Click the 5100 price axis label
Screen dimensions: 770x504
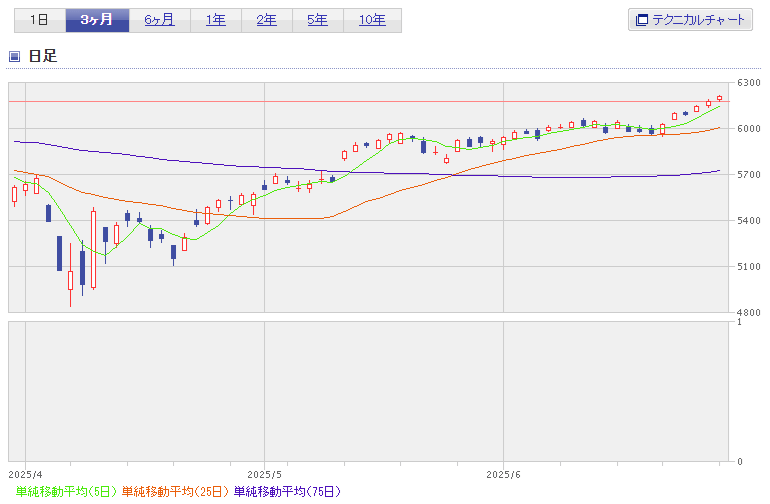click(x=748, y=266)
